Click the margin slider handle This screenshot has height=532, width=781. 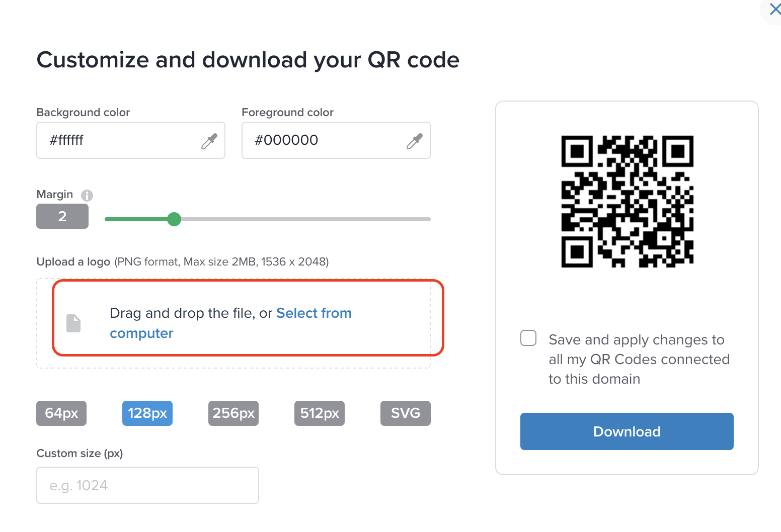(x=174, y=219)
